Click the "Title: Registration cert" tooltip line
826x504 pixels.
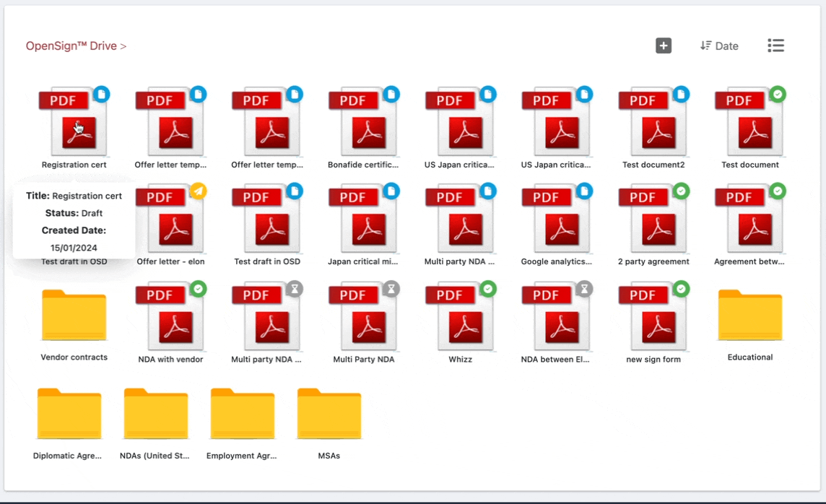(74, 196)
